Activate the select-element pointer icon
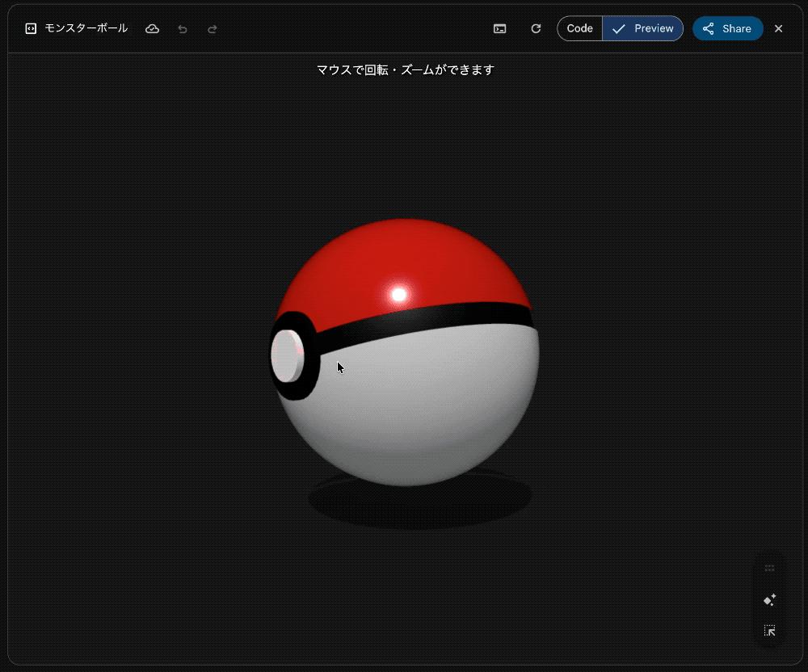The image size is (808, 672). click(x=769, y=631)
